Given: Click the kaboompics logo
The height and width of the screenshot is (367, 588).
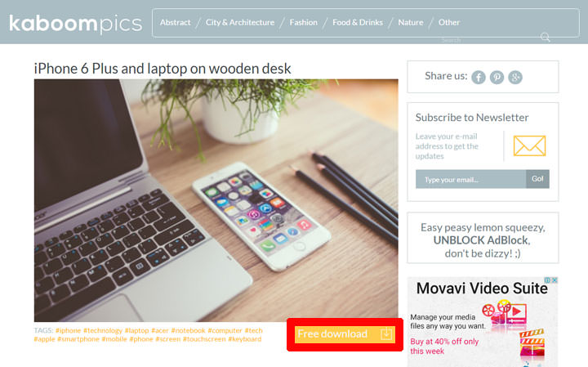Looking at the screenshot, I should coord(75,23).
